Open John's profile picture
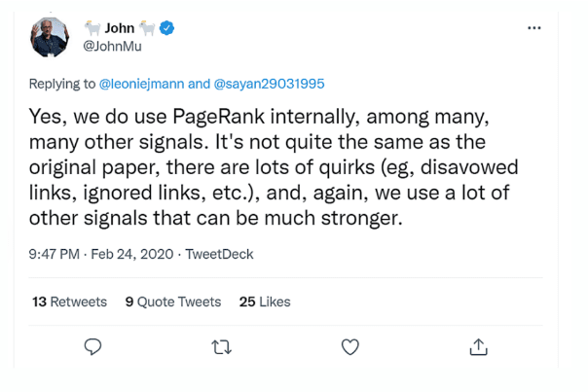 pyautogui.click(x=50, y=37)
